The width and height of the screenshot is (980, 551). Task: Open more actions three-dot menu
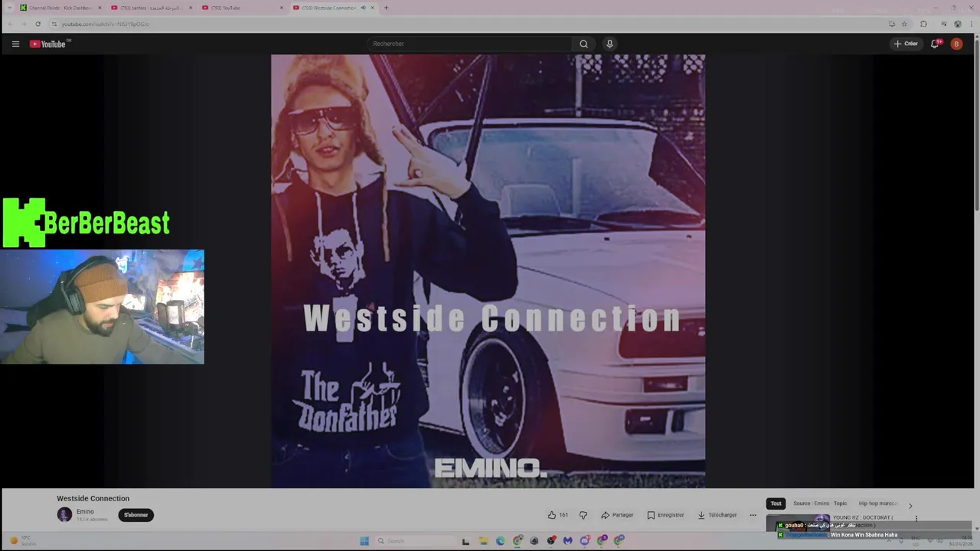(753, 515)
